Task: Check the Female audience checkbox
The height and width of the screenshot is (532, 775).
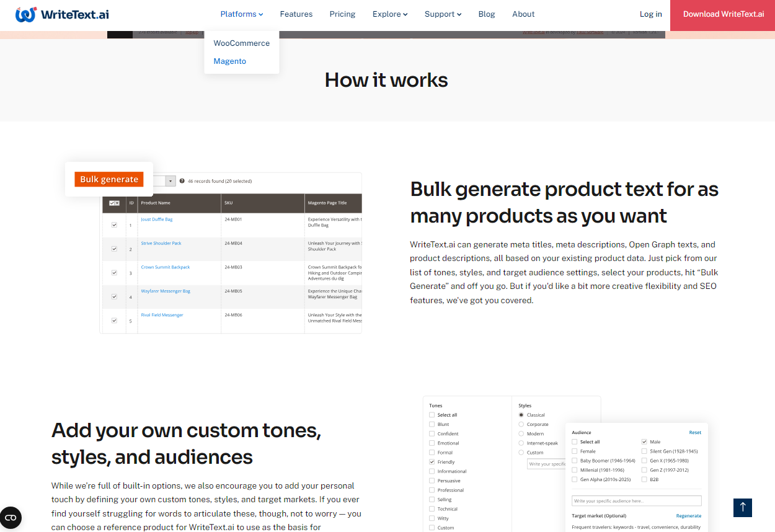Action: pyautogui.click(x=575, y=451)
